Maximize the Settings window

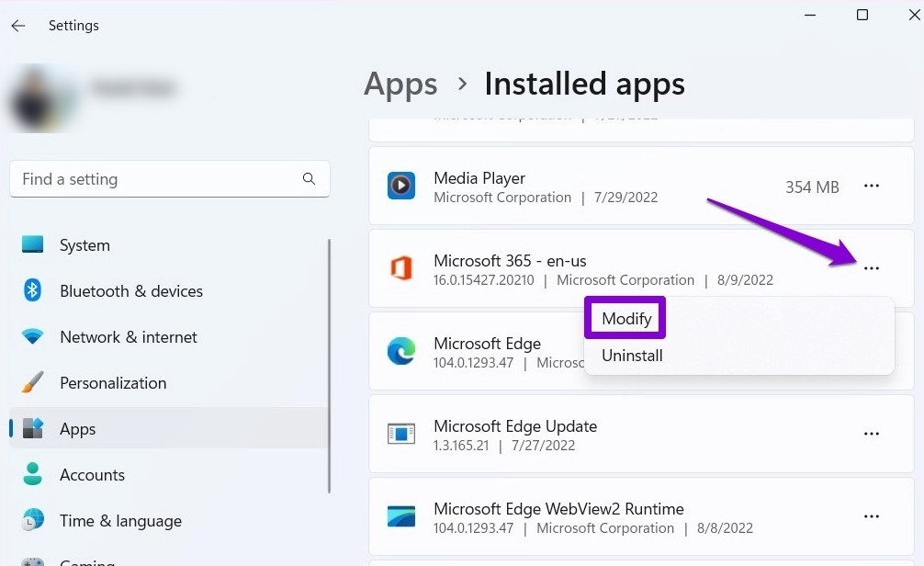point(862,15)
